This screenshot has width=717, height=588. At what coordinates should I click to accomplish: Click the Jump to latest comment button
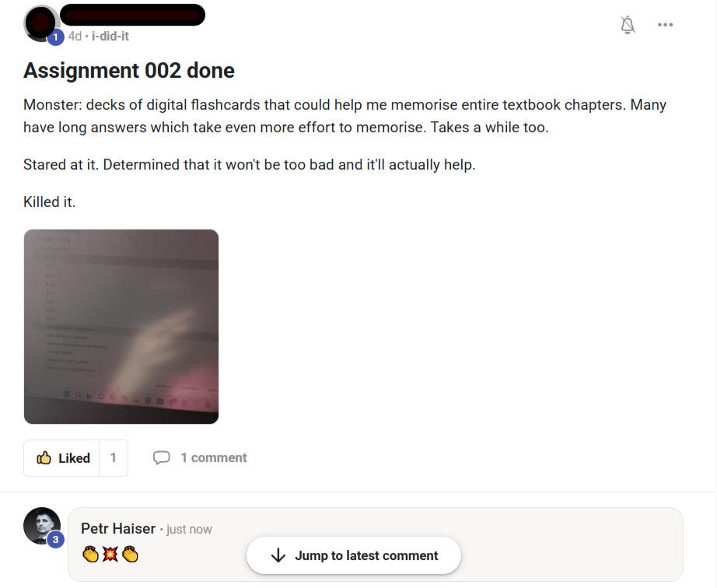click(354, 555)
